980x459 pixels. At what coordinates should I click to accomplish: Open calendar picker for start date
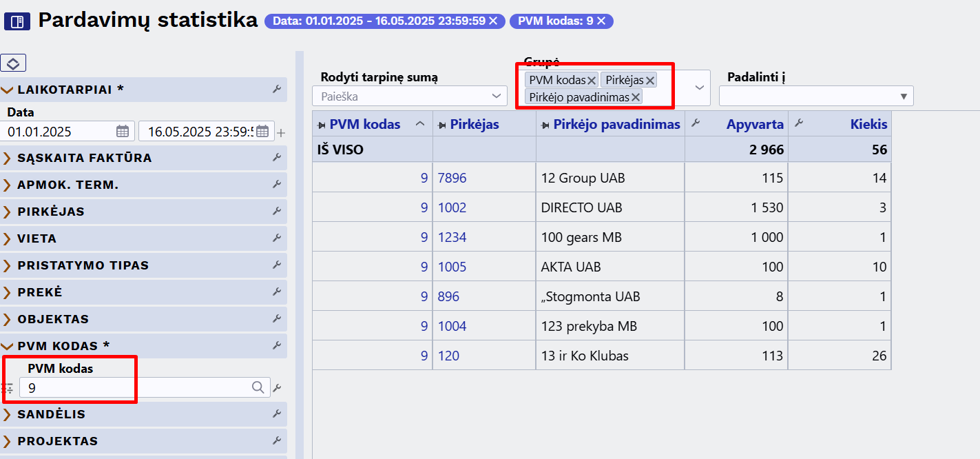[x=123, y=131]
